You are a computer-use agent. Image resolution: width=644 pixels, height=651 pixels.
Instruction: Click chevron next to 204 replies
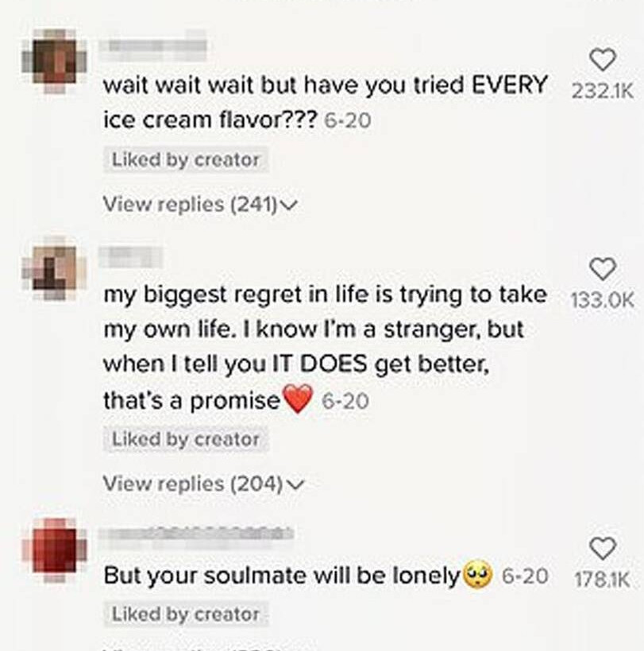point(295,484)
